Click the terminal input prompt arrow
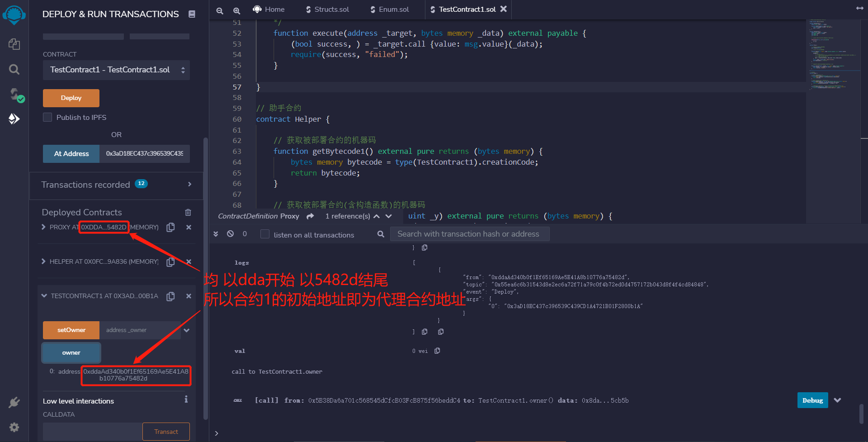The image size is (868, 442). [217, 433]
